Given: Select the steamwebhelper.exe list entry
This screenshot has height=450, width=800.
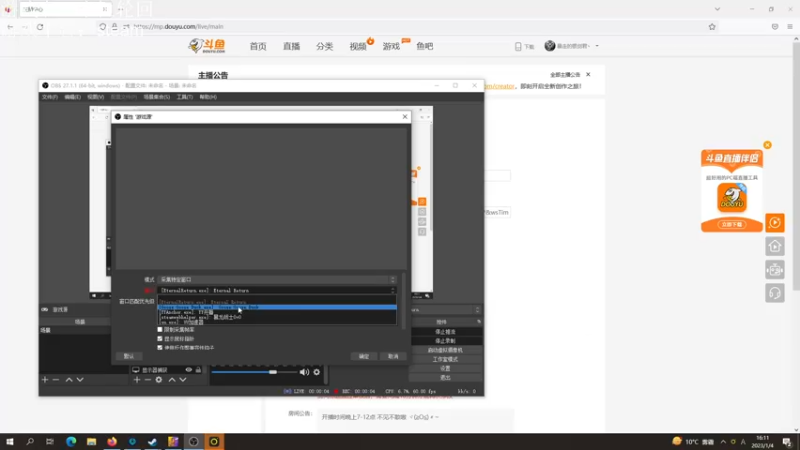Looking at the screenshot, I should [x=277, y=317].
